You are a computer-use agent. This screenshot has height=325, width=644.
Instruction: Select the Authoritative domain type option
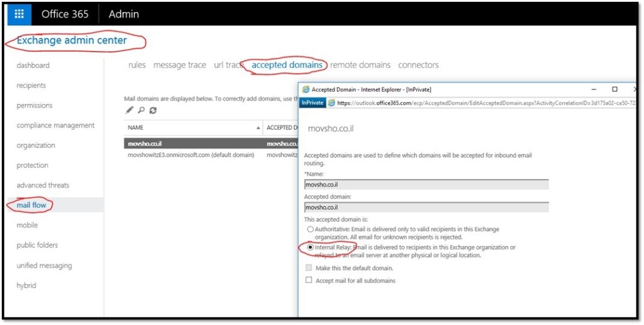click(x=310, y=229)
